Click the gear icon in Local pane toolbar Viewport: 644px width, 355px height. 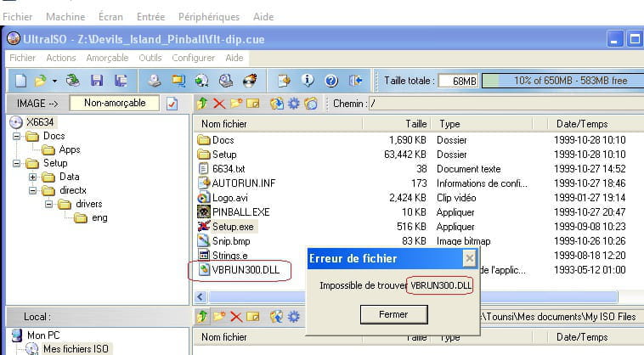294,317
